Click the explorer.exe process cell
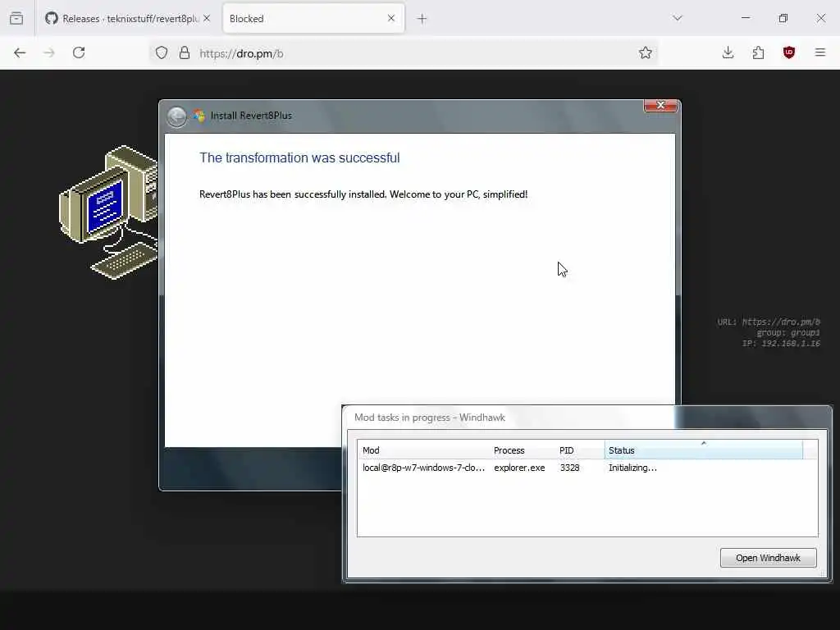 click(x=519, y=468)
